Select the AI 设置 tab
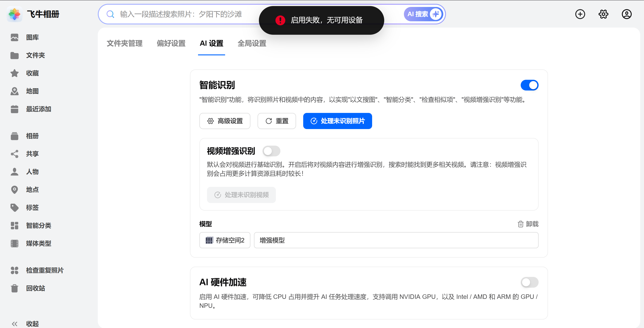Screen dimensions: 644x328 pos(211,43)
